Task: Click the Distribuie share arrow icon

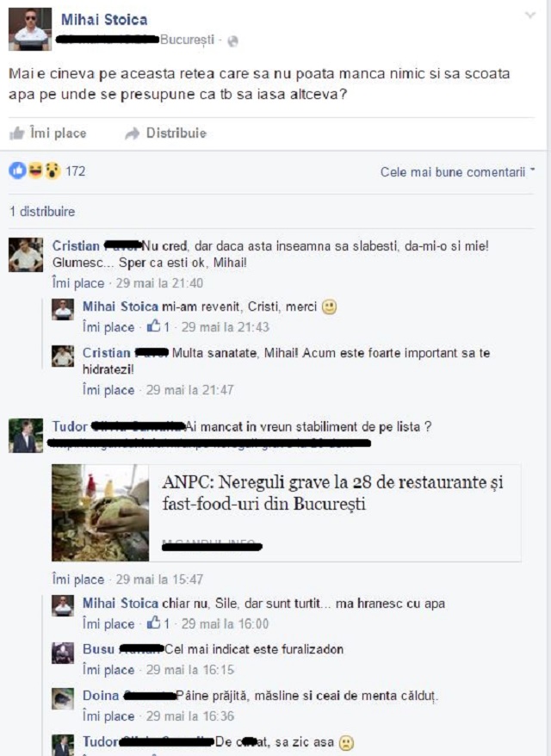Action: coord(132,133)
